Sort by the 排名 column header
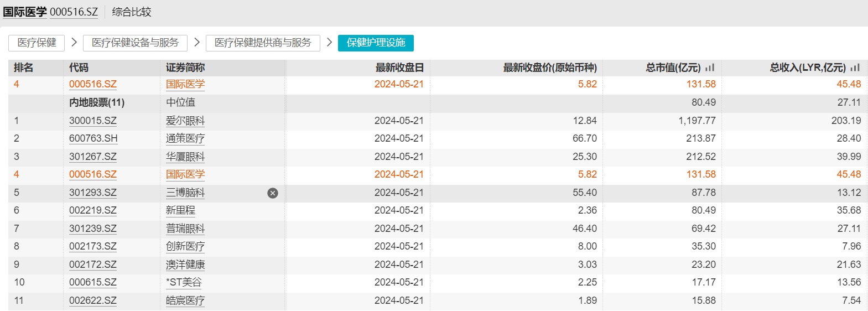Image resolution: width=868 pixels, height=311 pixels. pyautogui.click(x=24, y=68)
